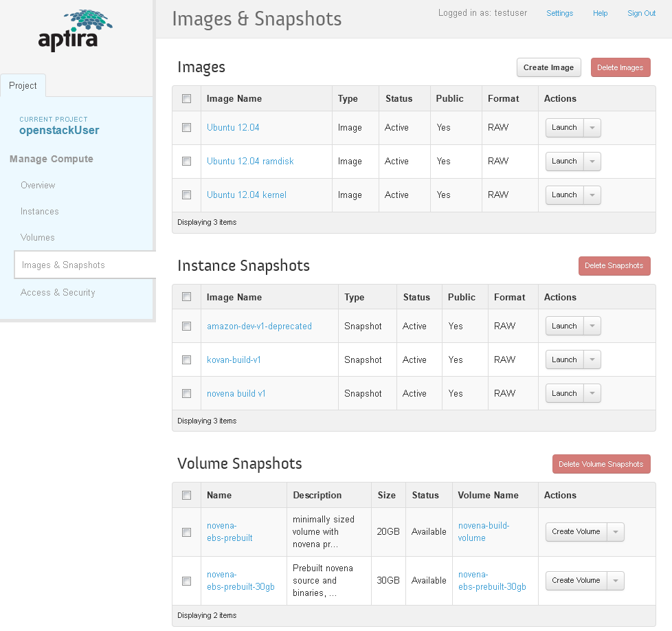Expand the actions dropdown for Ubuntu 12.04

click(592, 128)
